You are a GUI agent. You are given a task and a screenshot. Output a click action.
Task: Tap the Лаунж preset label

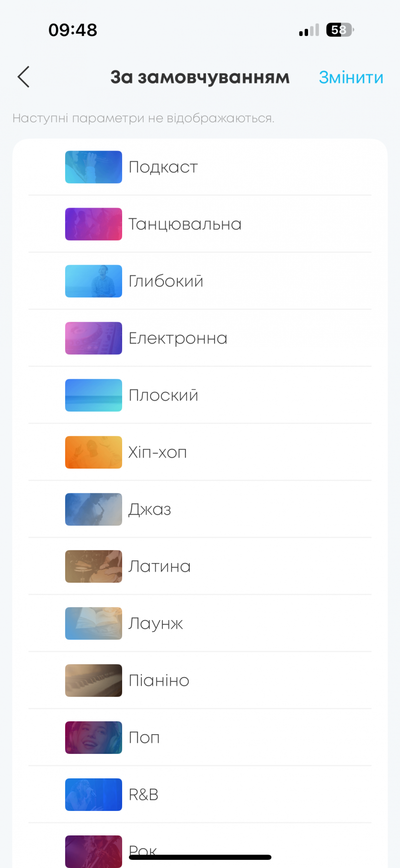[156, 623]
